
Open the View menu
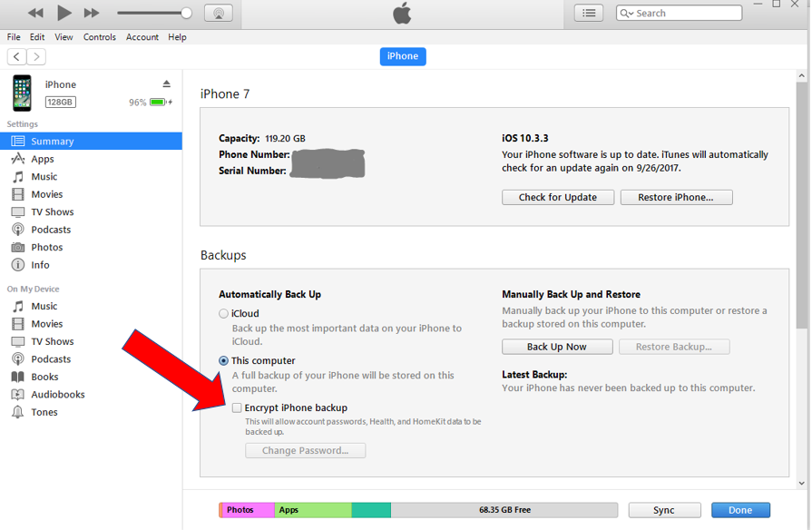[64, 37]
